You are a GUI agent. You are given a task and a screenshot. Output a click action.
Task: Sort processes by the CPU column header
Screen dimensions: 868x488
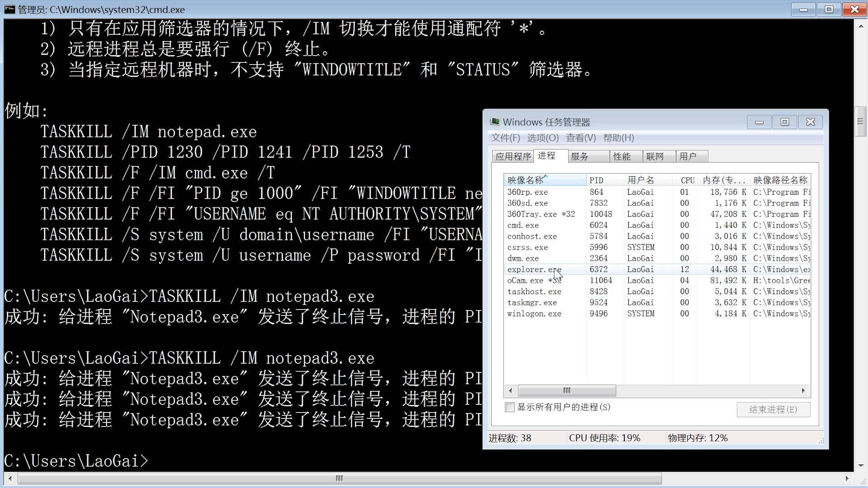[x=686, y=180]
